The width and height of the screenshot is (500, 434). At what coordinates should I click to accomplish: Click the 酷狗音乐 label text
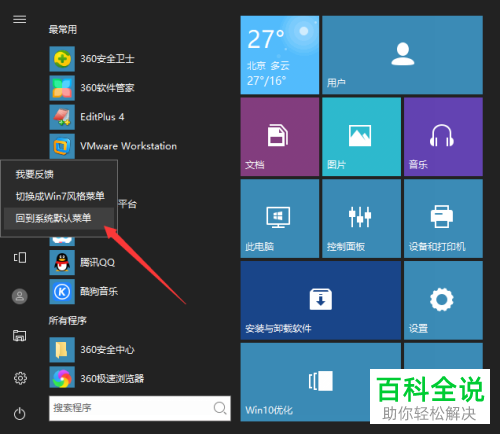(99, 291)
